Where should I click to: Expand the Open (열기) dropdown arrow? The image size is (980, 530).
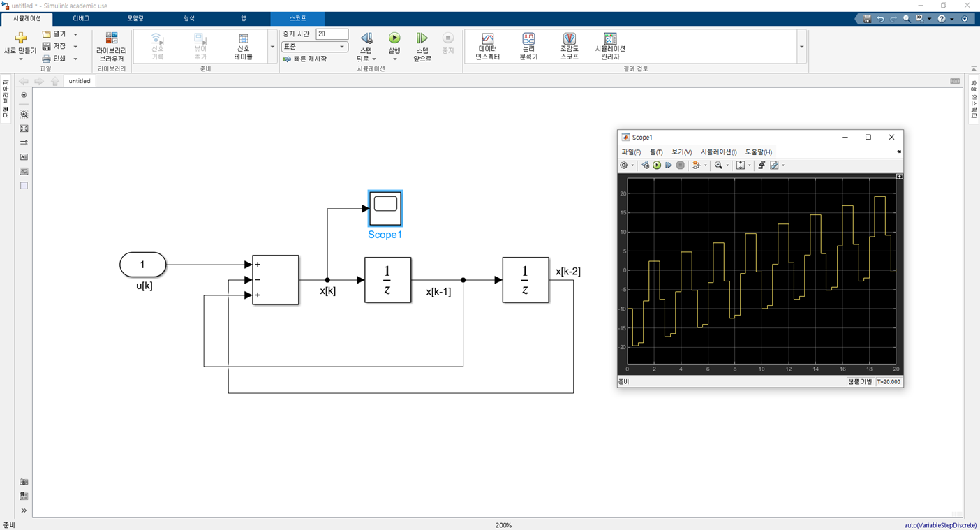75,34
